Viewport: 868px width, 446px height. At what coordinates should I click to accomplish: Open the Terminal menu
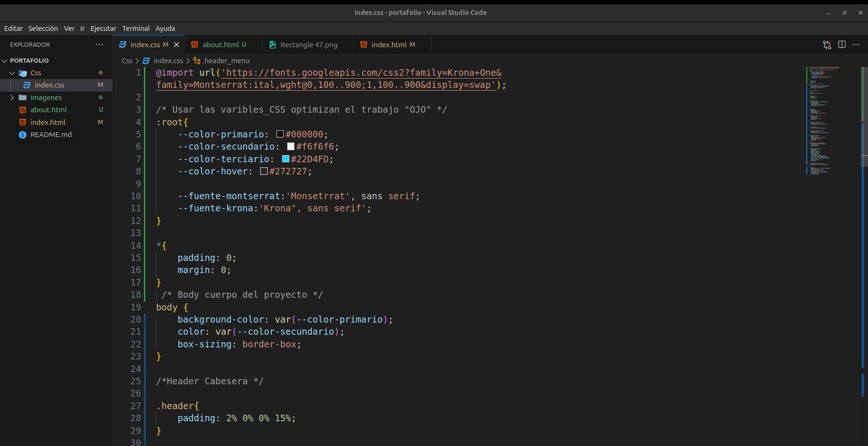[x=136, y=28]
